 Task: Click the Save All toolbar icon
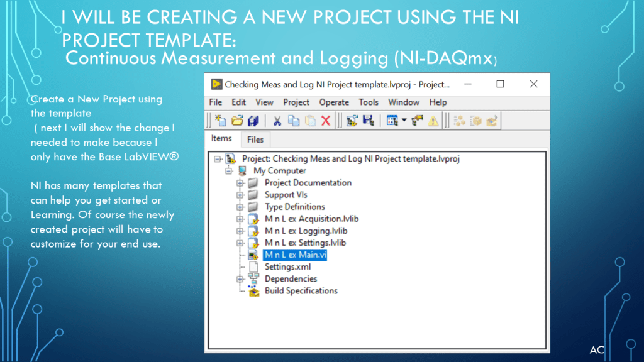253,121
